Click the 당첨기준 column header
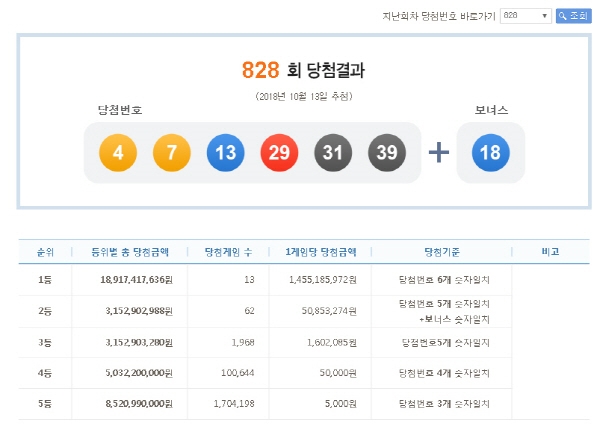This screenshot has width=600, height=431. 442,252
